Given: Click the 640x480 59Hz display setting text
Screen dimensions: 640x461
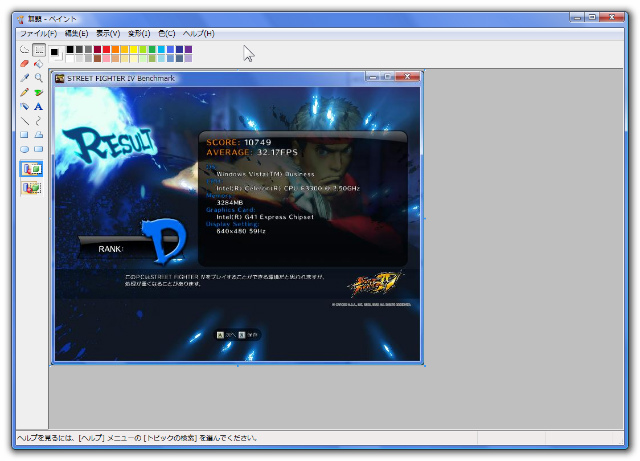Looking at the screenshot, I should pyautogui.click(x=241, y=231).
